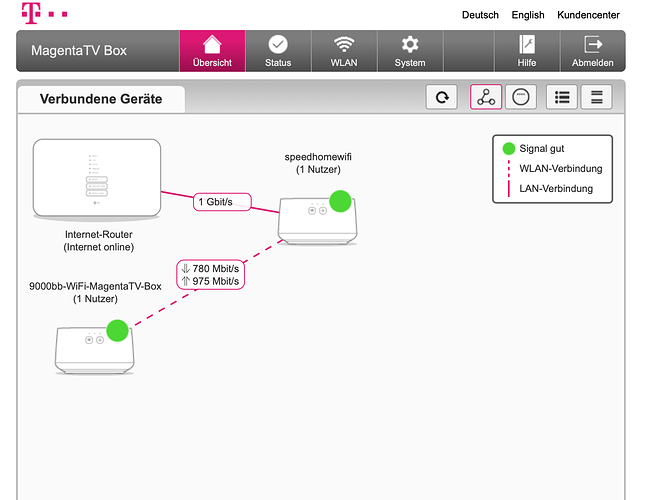Screen dimensions: 647x500
Task: Open the Übersicht home tab
Action: point(212,51)
